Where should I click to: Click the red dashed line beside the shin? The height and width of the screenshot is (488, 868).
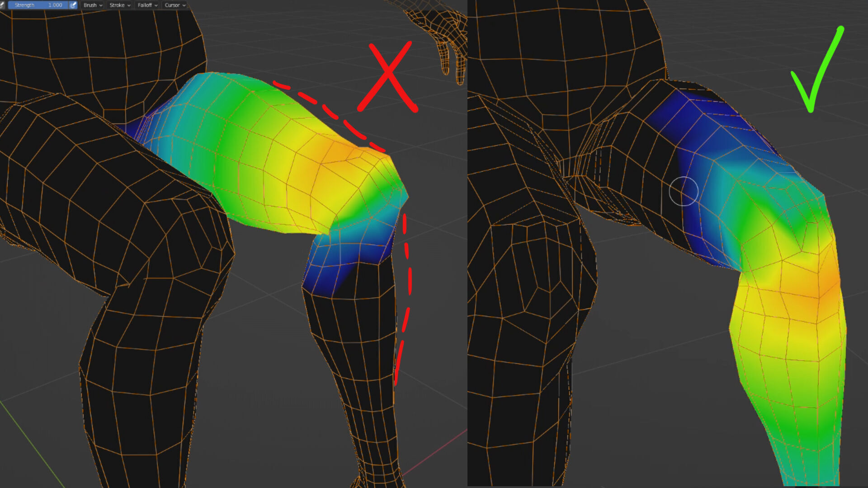pyautogui.click(x=409, y=280)
